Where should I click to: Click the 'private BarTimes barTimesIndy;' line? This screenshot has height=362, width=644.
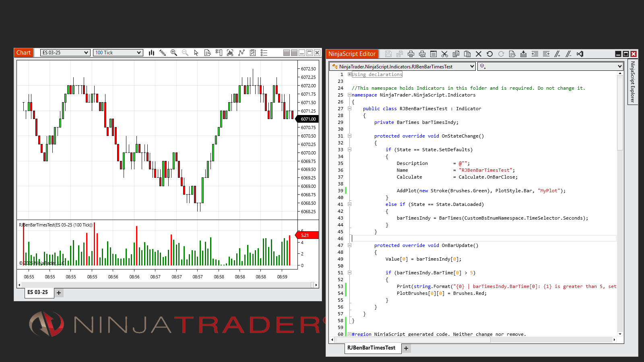coord(416,122)
